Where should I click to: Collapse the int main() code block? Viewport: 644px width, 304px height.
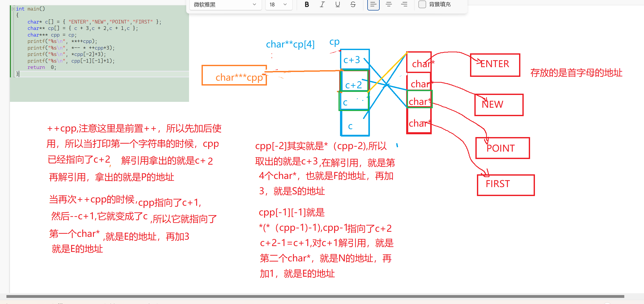[13, 9]
